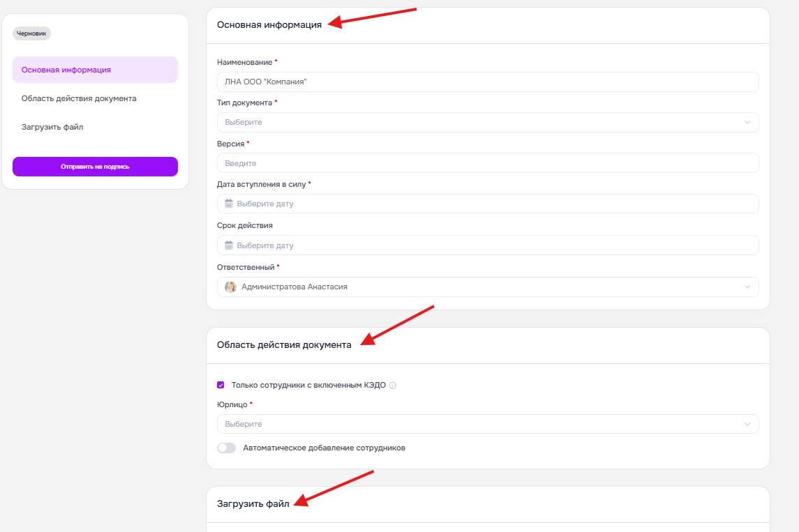Uncheck Только сотрудники с включенным КЭДО
This screenshot has height=532, width=799.
pos(221,385)
